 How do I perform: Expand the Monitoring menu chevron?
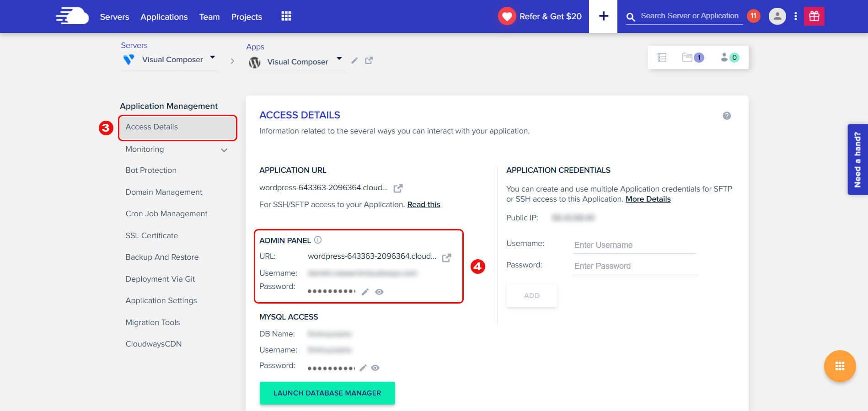click(224, 150)
